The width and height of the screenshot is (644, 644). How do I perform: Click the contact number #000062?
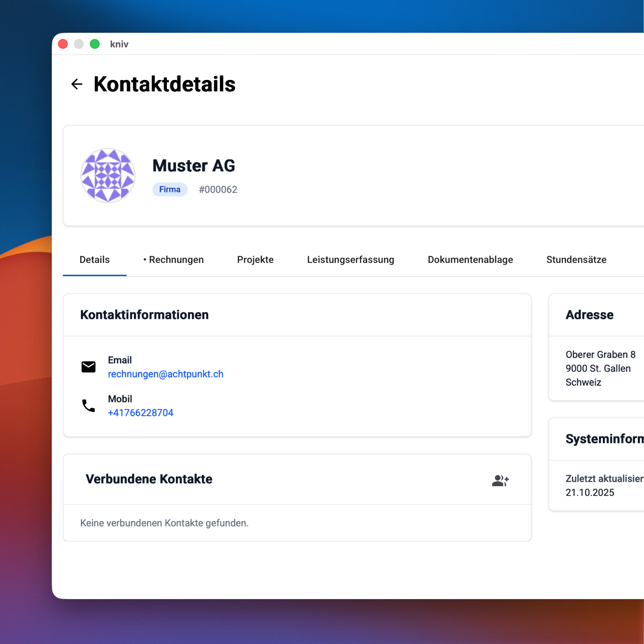tap(218, 189)
